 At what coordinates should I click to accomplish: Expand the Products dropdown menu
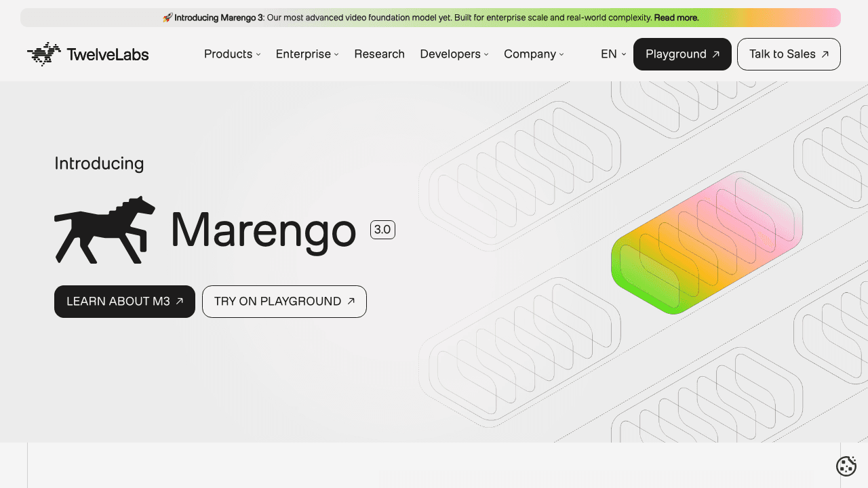point(232,54)
